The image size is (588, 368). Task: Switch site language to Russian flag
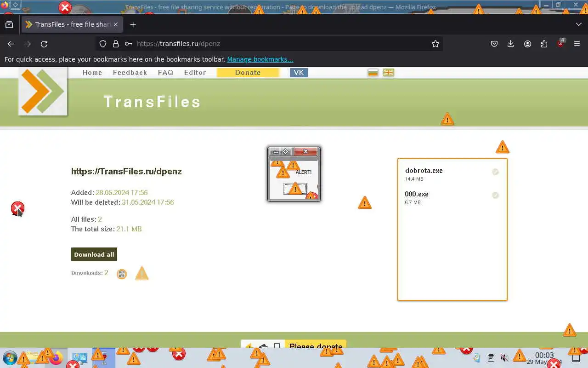point(373,73)
